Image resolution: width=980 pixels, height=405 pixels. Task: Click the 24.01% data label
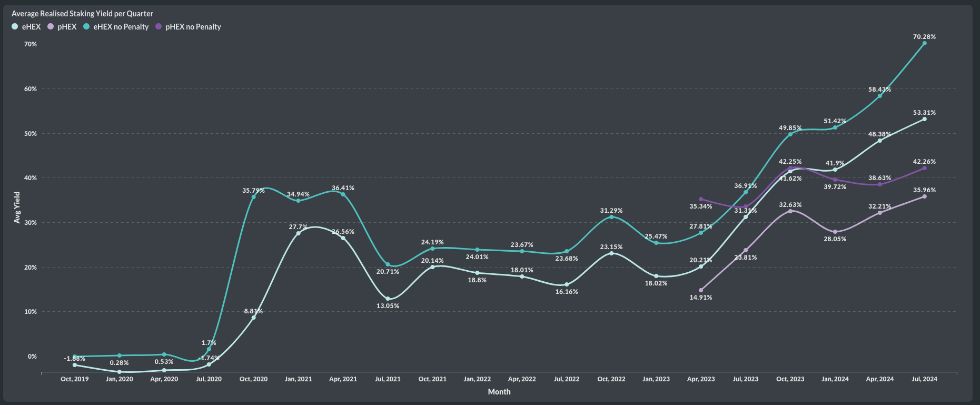pos(477,257)
